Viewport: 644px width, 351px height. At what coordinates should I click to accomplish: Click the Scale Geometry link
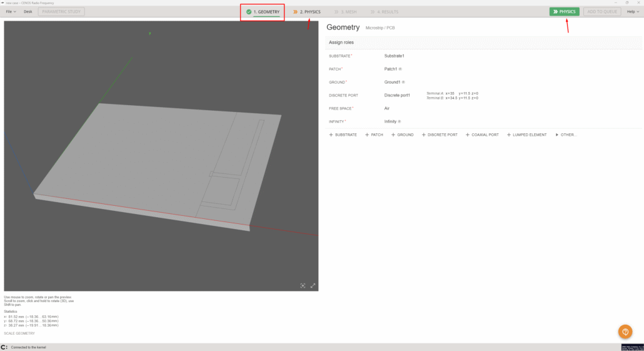click(x=19, y=333)
